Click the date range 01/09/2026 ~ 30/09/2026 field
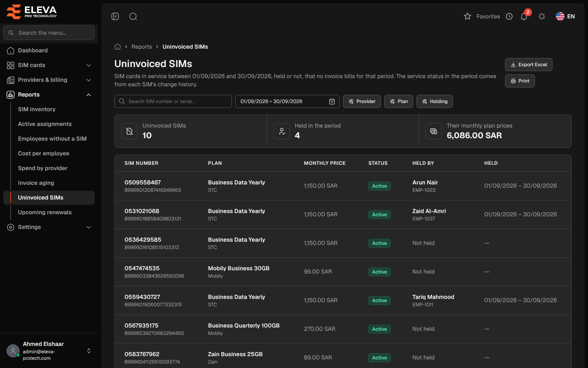This screenshot has width=588, height=368. (x=287, y=101)
